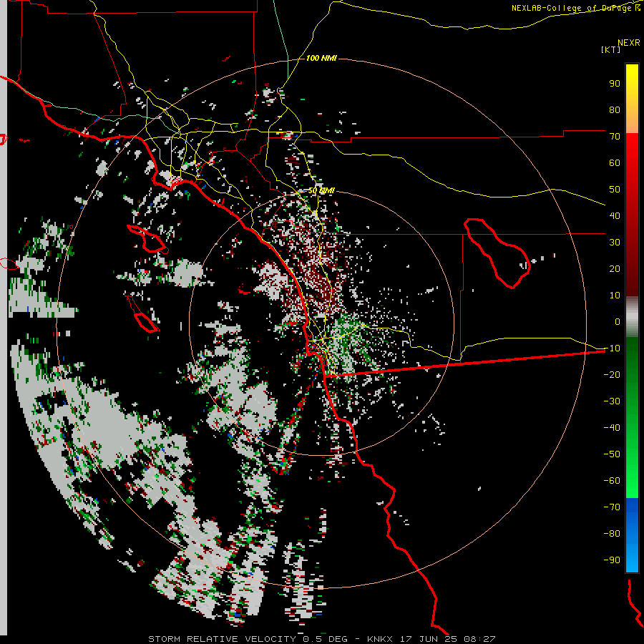Image resolution: width=644 pixels, height=644 pixels.
Task: Click the KNKX radar site identifier
Action: coord(380,639)
